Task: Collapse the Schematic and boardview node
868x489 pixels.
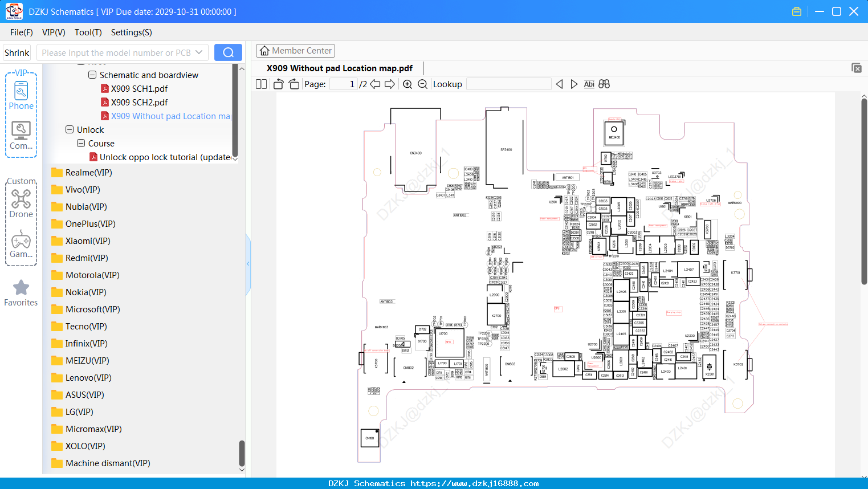Action: (92, 75)
